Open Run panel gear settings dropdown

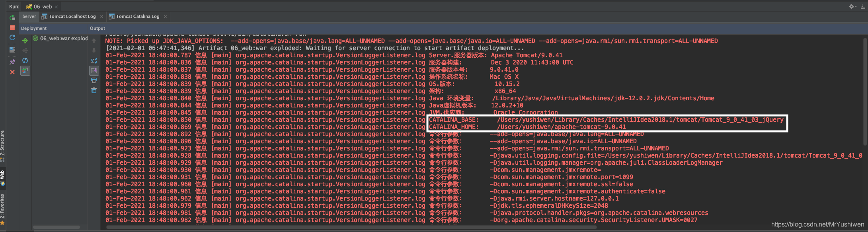pyautogui.click(x=853, y=6)
